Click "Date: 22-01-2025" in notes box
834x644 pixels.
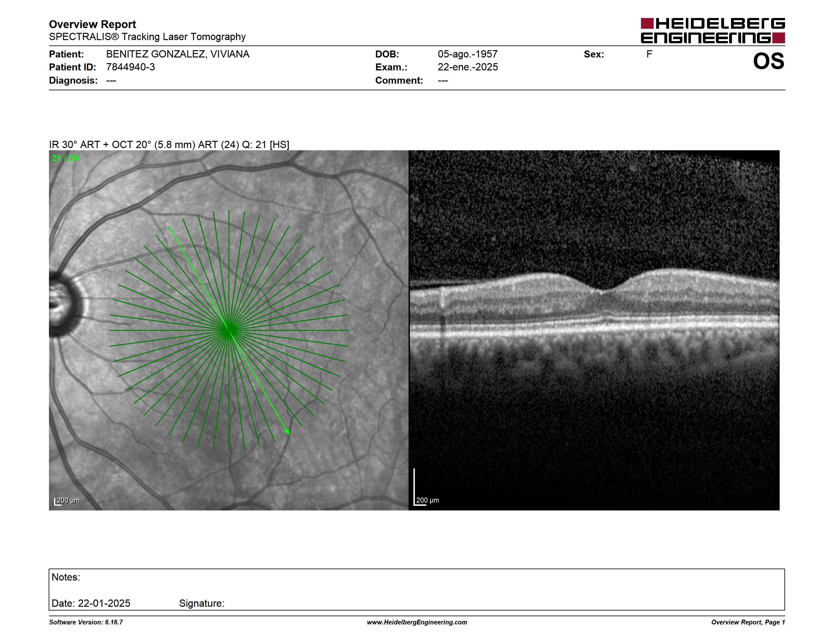click(91, 603)
